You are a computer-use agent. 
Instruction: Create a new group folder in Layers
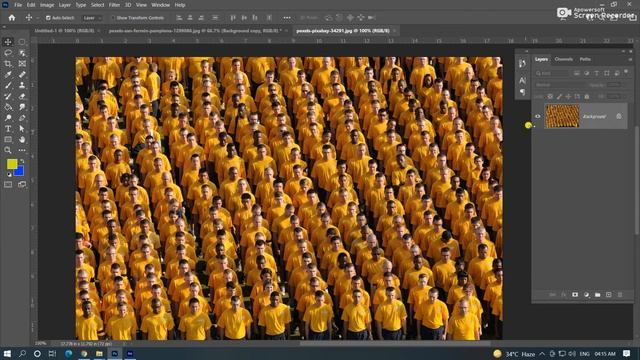(598, 294)
